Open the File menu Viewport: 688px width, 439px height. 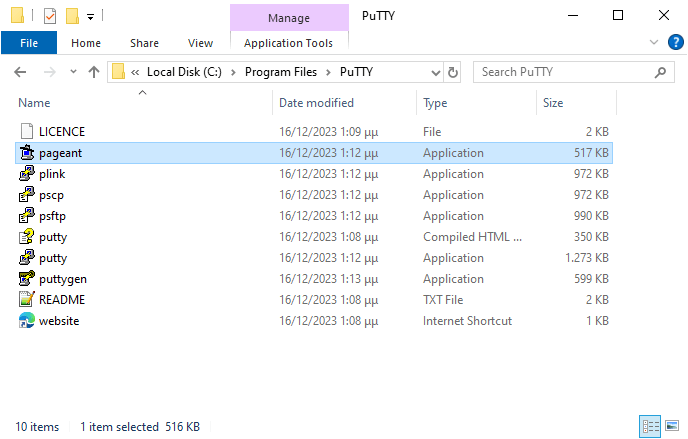coord(29,43)
